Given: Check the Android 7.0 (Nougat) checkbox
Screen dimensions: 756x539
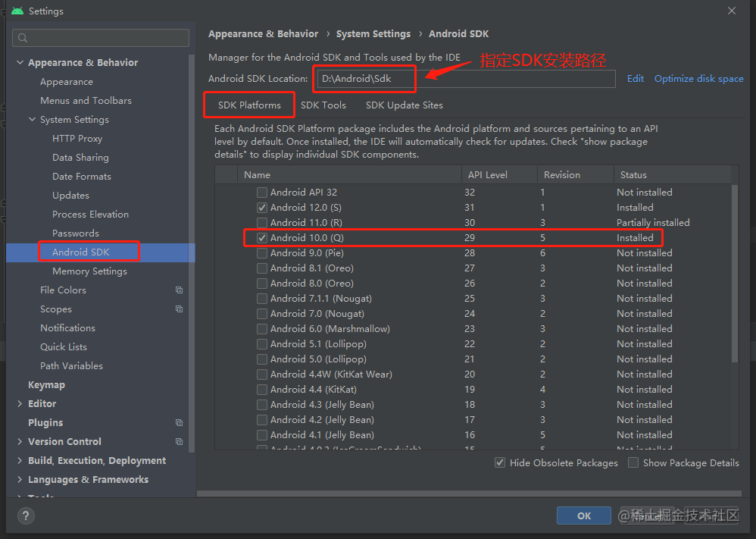Looking at the screenshot, I should click(x=262, y=314).
